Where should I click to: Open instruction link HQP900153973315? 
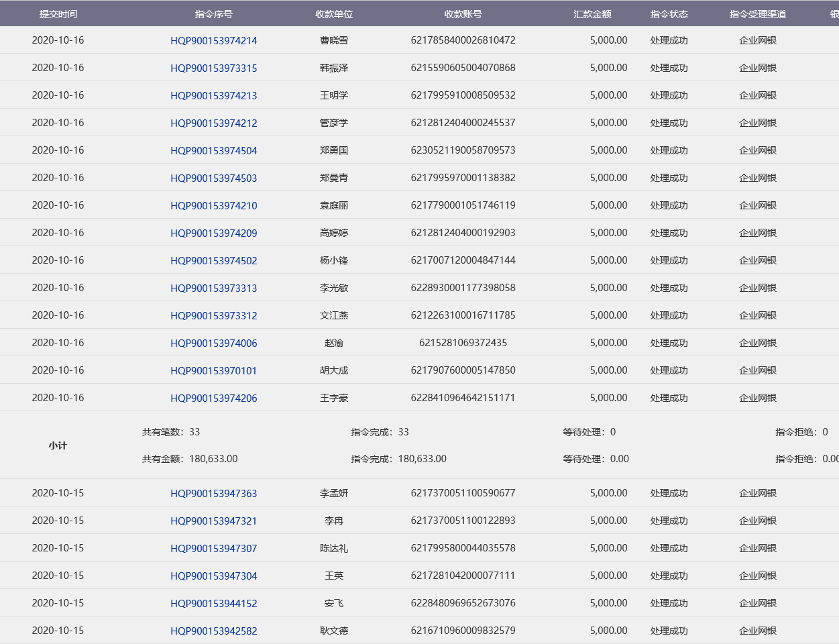coord(213,68)
